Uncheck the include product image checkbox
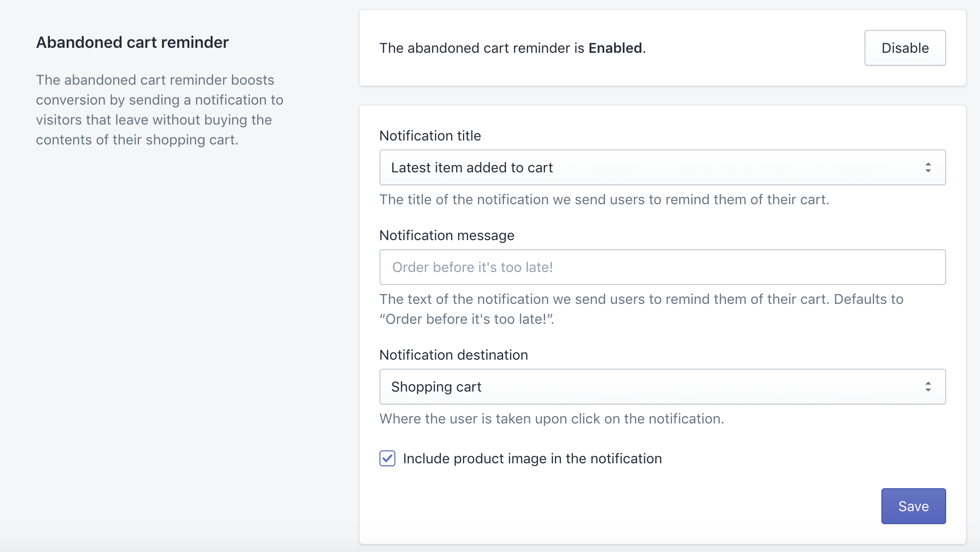Image resolution: width=980 pixels, height=552 pixels. click(387, 458)
